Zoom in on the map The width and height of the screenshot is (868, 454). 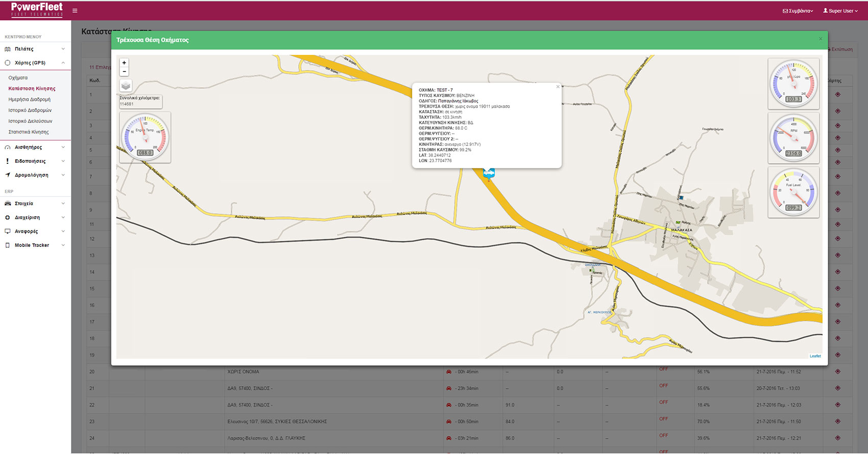click(x=124, y=63)
